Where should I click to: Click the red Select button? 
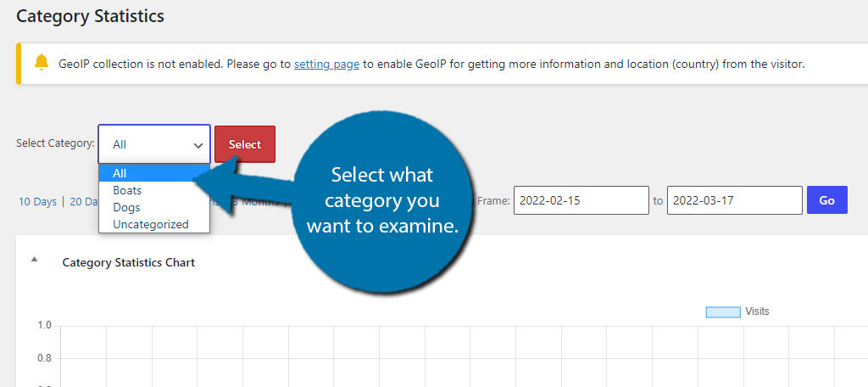245,144
